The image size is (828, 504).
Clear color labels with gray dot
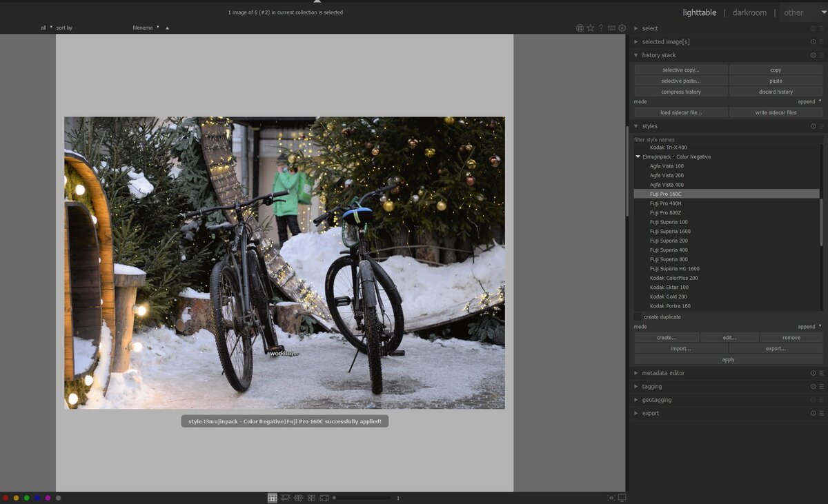[x=58, y=498]
